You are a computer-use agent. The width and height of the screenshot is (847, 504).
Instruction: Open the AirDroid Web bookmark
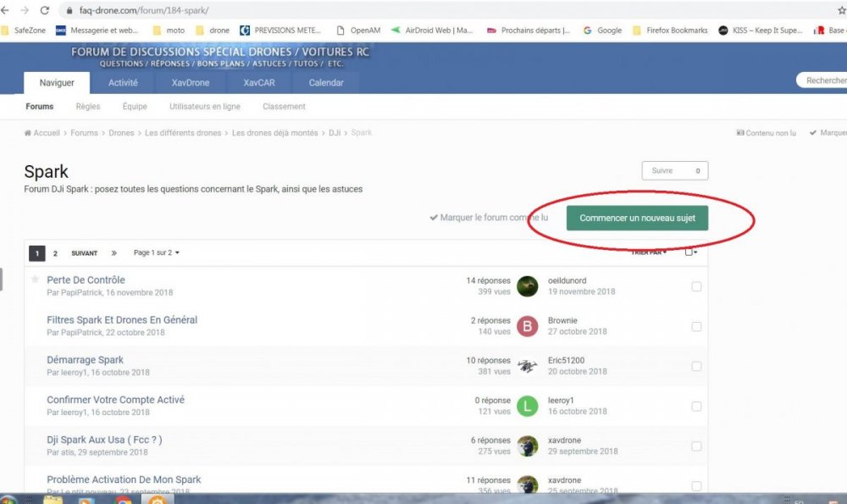[432, 30]
